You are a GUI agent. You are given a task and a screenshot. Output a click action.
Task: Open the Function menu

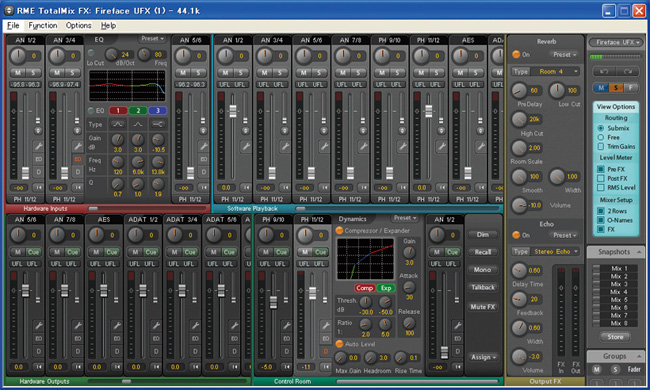point(43,26)
